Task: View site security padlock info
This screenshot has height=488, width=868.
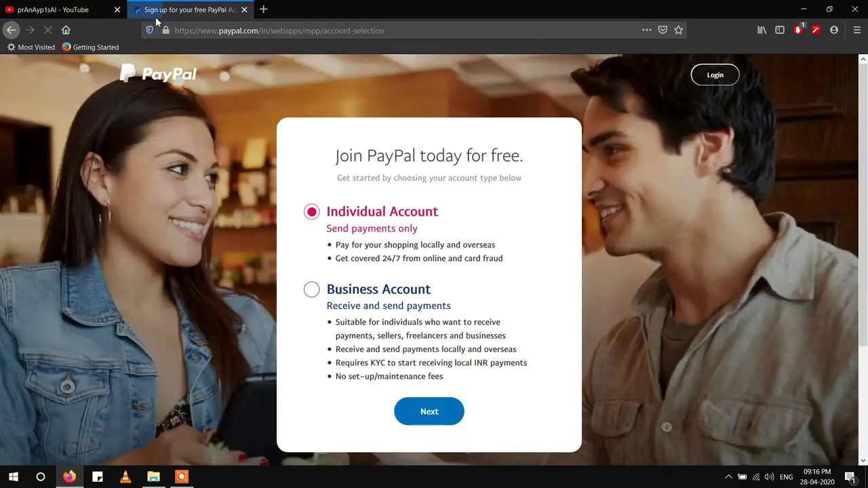Action: [x=165, y=30]
